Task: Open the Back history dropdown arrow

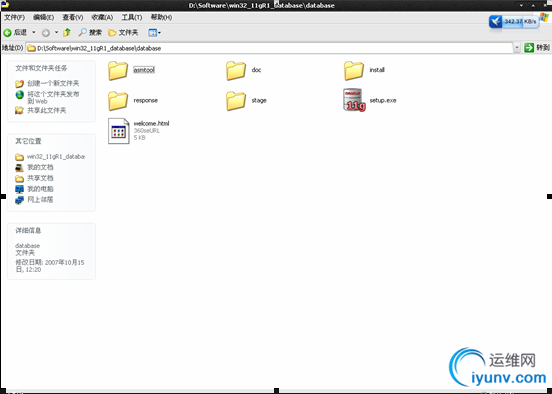Action: click(34, 32)
